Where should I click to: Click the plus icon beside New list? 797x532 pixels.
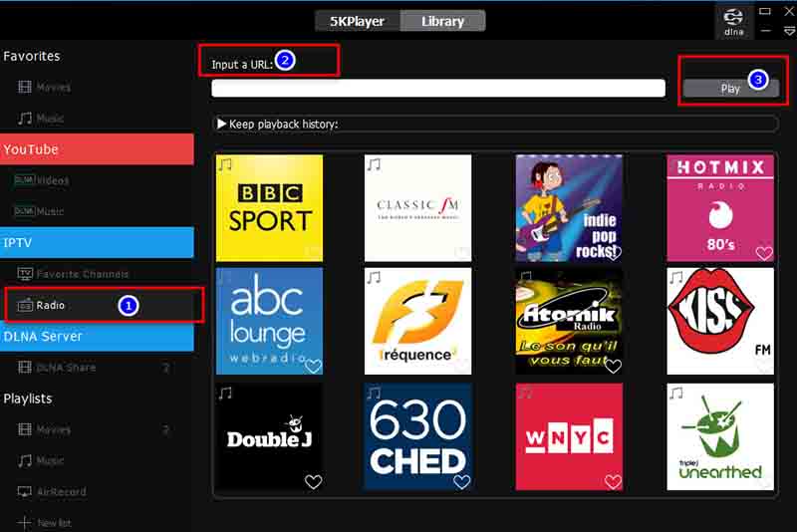(x=24, y=522)
